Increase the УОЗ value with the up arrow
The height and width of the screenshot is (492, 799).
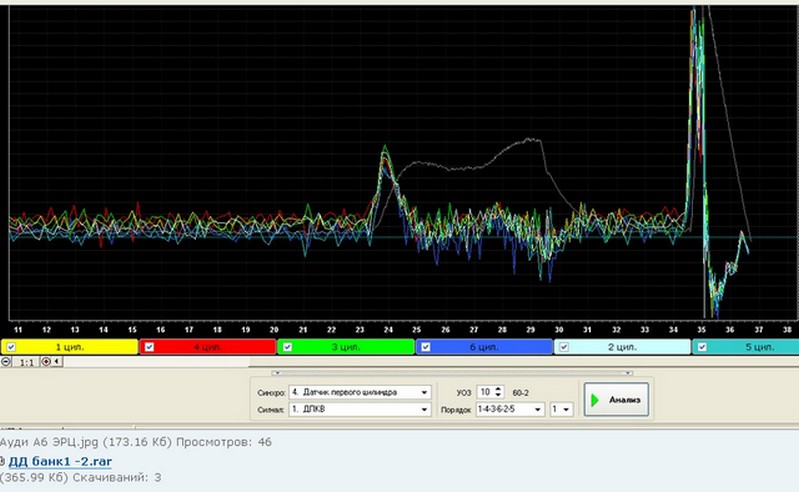click(498, 389)
